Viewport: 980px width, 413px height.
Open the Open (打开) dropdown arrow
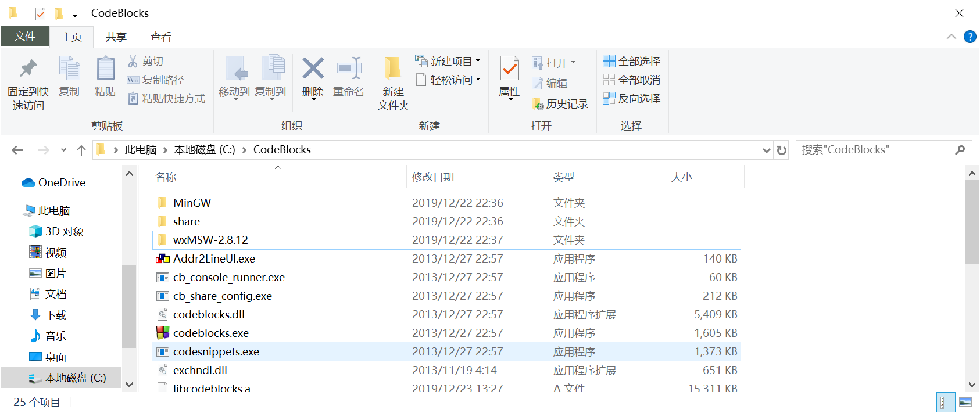pyautogui.click(x=574, y=62)
